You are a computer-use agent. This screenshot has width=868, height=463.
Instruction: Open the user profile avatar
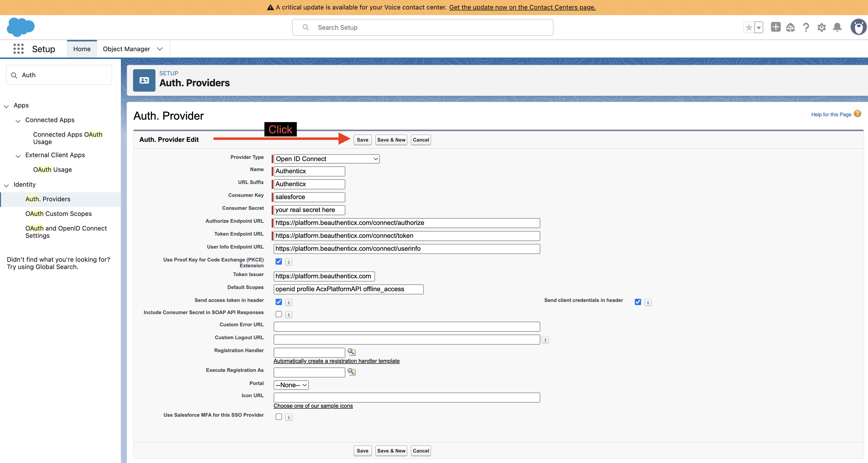[x=858, y=27]
